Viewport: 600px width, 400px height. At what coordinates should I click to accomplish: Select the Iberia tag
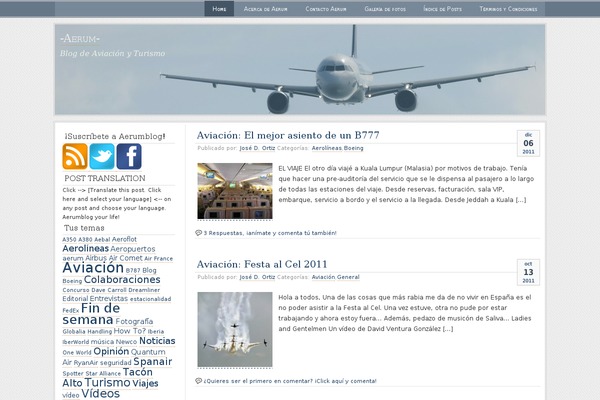(x=156, y=331)
